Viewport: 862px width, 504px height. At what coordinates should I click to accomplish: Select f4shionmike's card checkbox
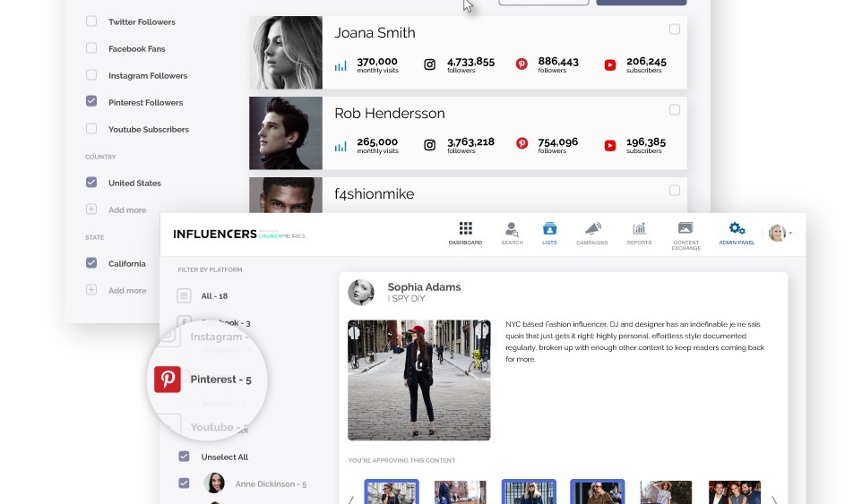(675, 191)
